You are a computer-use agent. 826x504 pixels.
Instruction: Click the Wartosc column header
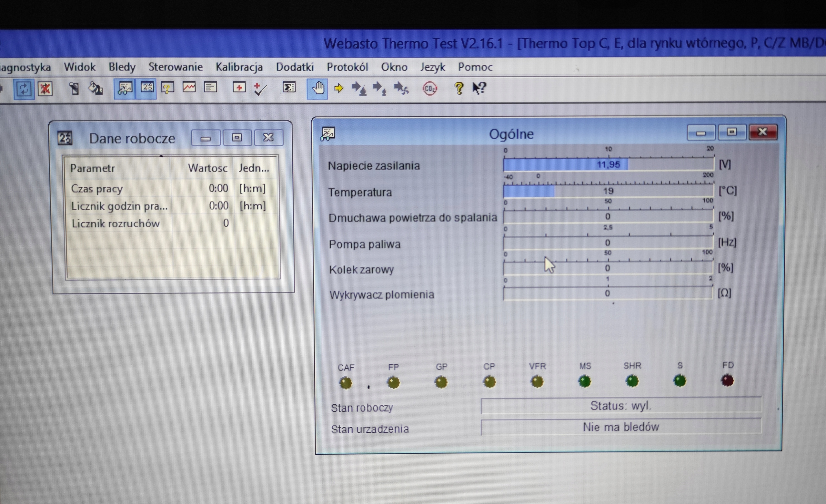(x=207, y=168)
